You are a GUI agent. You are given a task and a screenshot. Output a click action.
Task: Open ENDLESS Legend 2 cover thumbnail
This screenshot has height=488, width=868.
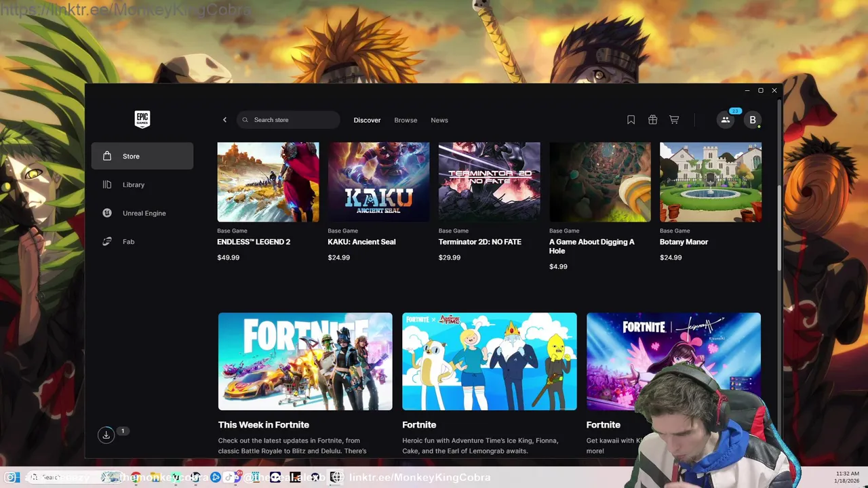(268, 182)
